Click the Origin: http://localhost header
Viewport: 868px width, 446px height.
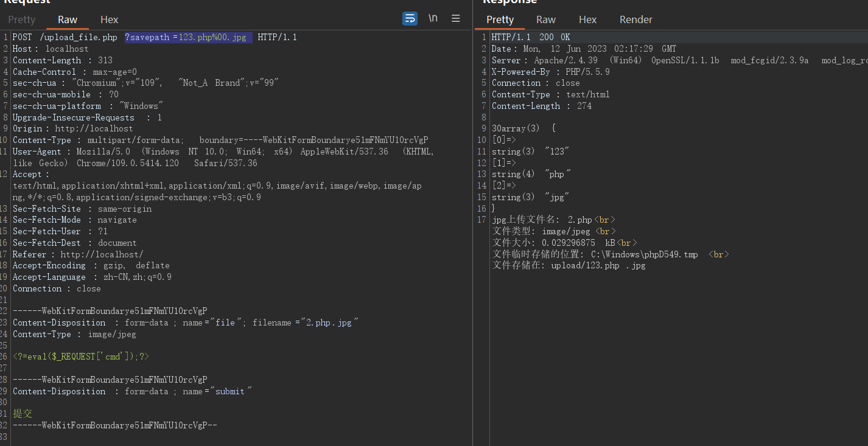click(x=73, y=128)
